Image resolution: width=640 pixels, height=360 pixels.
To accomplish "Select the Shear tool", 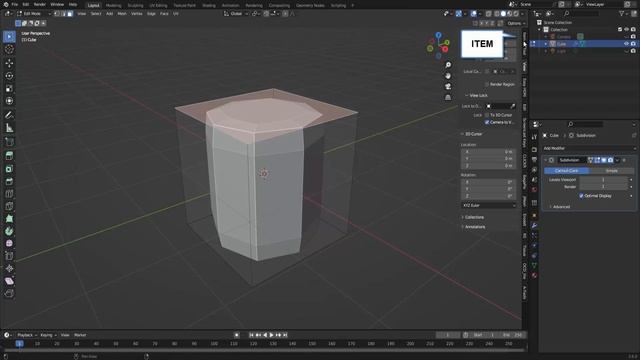I will [x=9, y=281].
